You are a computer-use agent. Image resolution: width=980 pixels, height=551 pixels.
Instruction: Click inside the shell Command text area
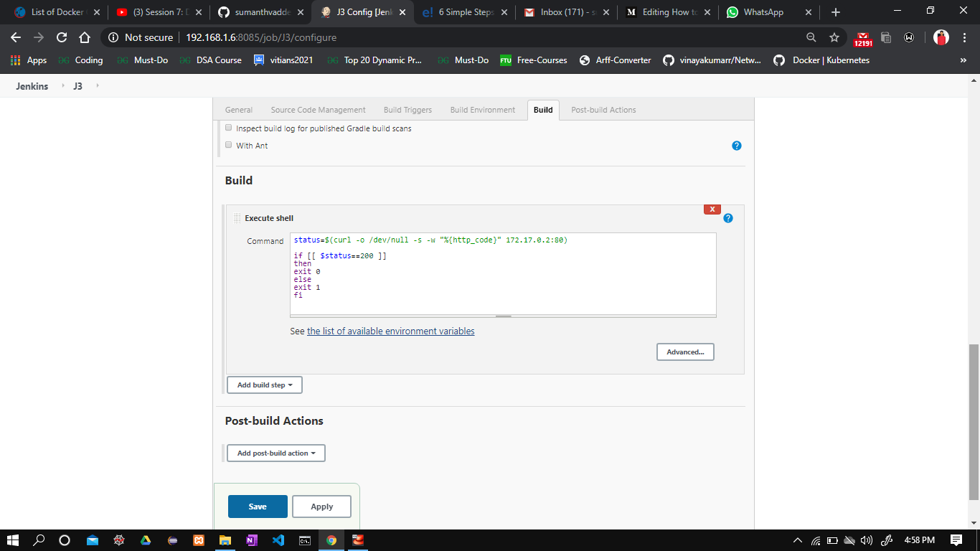tap(502, 275)
